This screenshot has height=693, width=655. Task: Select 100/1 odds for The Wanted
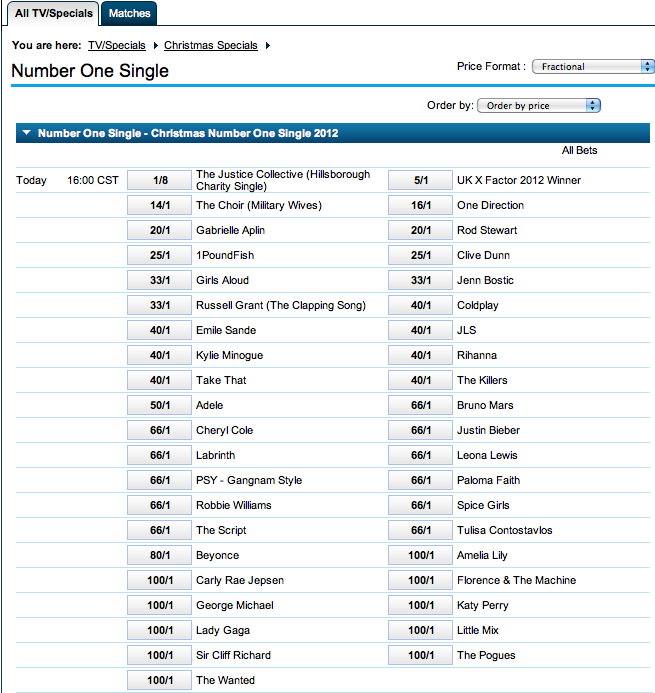coord(160,680)
